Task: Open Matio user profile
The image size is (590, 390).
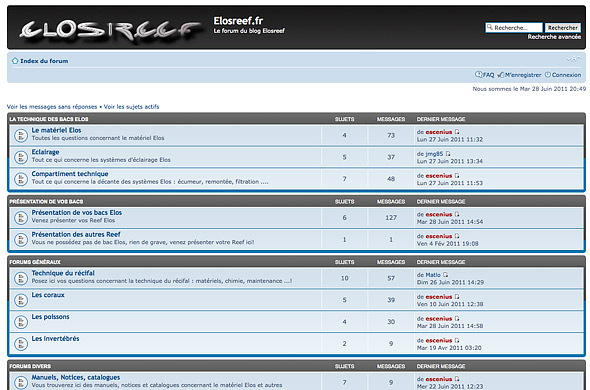Action: (433, 275)
